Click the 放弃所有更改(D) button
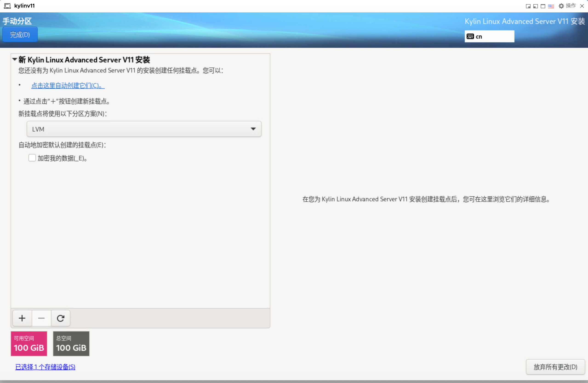The image size is (588, 383). [555, 367]
